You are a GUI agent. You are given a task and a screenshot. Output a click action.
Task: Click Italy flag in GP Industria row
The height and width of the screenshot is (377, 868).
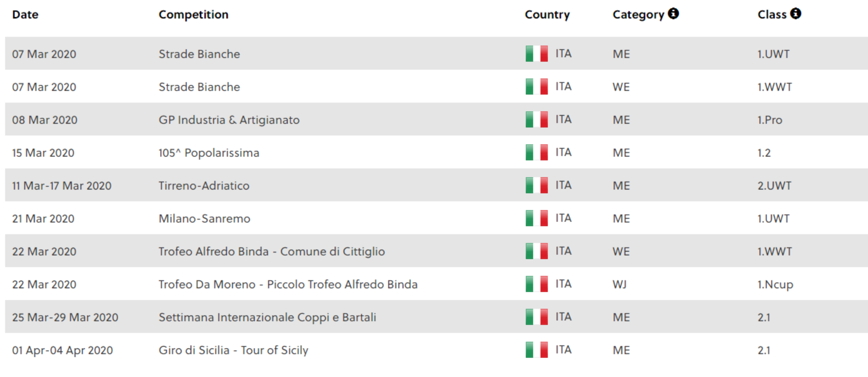(x=537, y=120)
